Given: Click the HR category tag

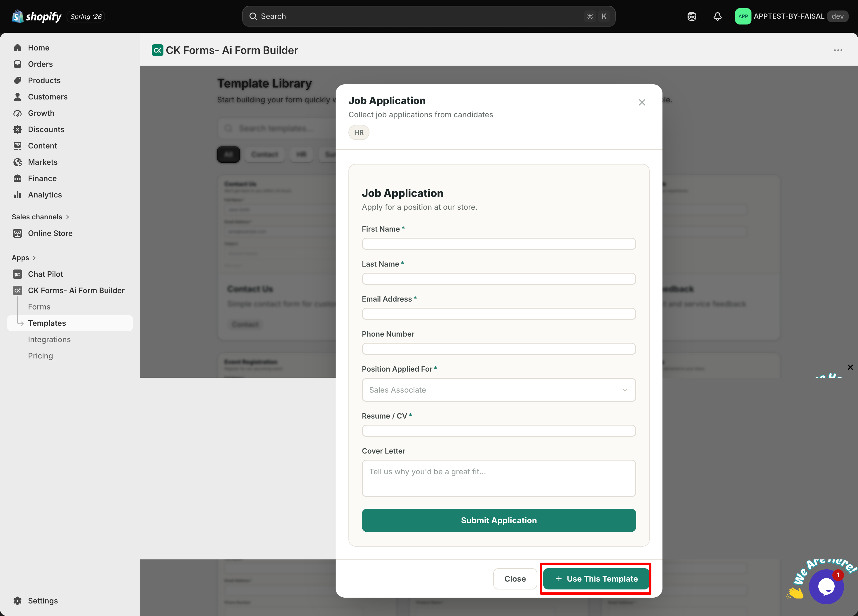Looking at the screenshot, I should tap(359, 132).
